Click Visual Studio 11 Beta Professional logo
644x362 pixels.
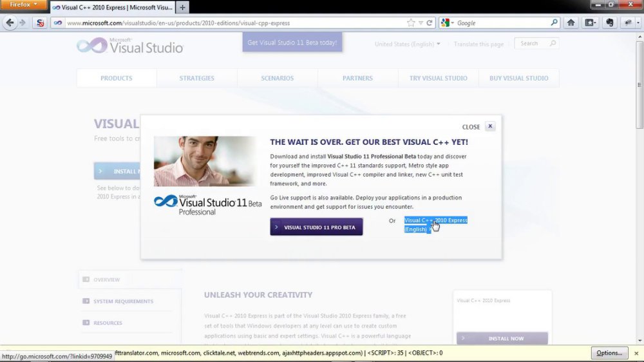coord(207,205)
